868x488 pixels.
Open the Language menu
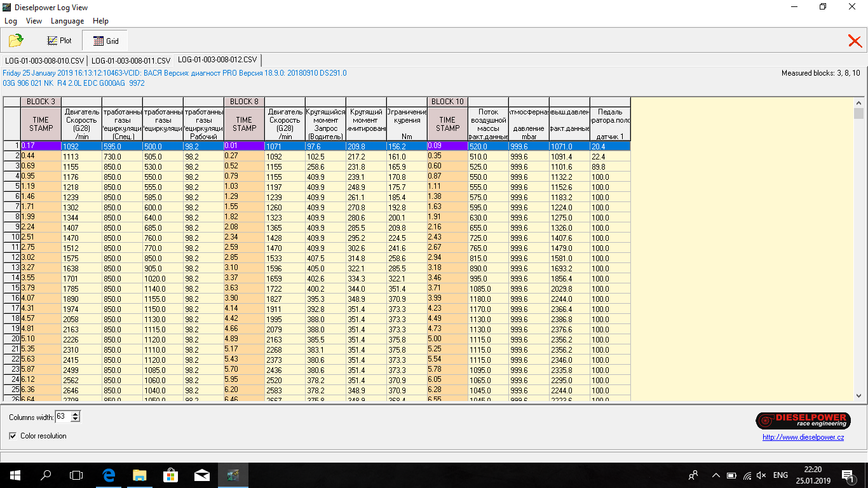click(67, 21)
